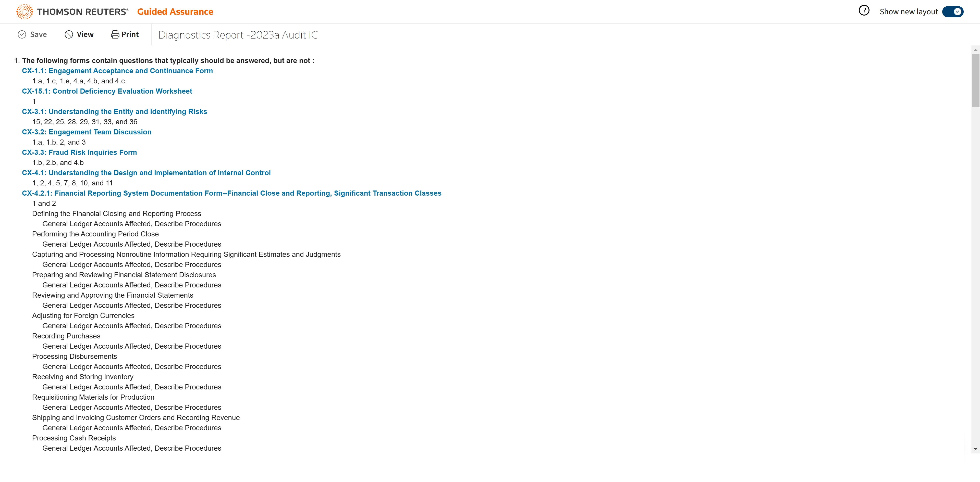This screenshot has width=980, height=482.
Task: Open CX-4.1 Internal Control design link
Action: [x=146, y=173]
